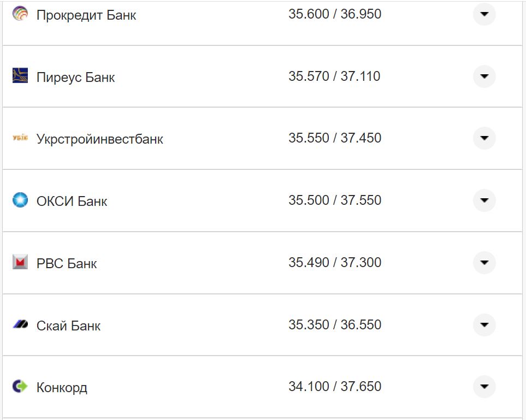Click the Скай Банк rate 35.350 / 36.550

(335, 324)
